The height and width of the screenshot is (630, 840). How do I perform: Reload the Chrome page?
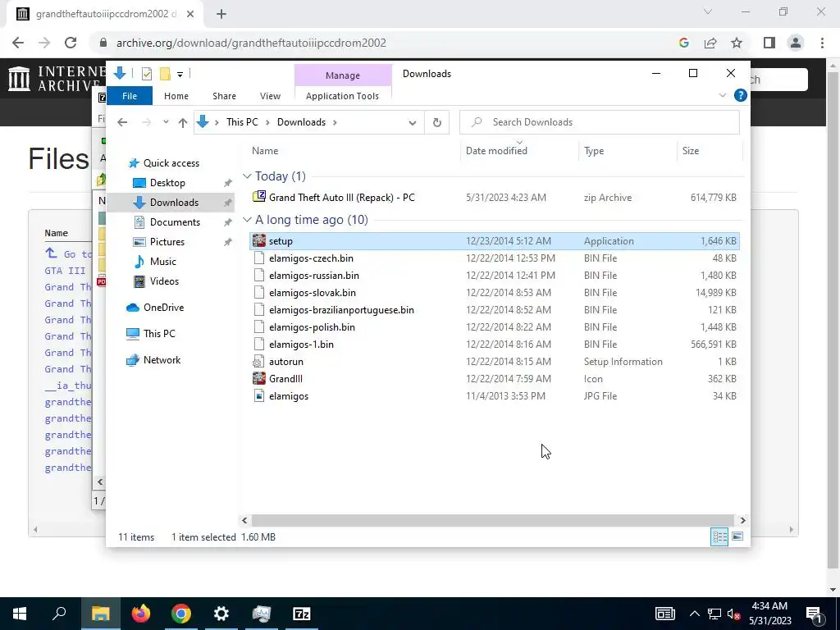(x=71, y=43)
